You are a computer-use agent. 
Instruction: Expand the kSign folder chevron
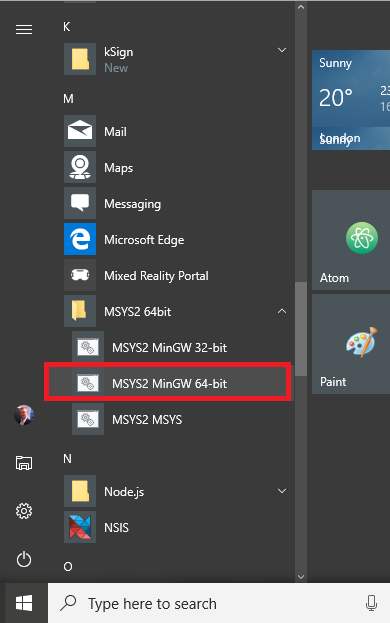click(282, 50)
